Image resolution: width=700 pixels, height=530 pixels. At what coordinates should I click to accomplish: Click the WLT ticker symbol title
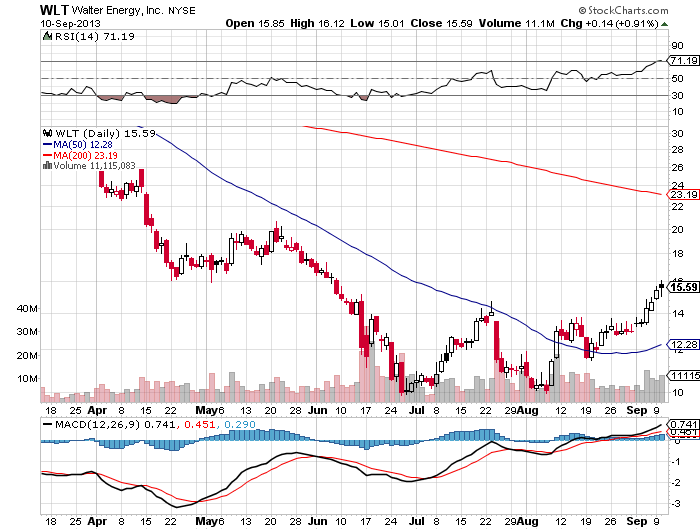(54, 10)
